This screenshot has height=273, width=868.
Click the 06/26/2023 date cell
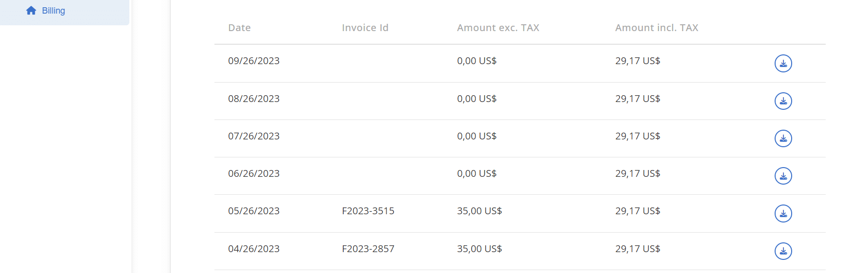[x=254, y=173]
